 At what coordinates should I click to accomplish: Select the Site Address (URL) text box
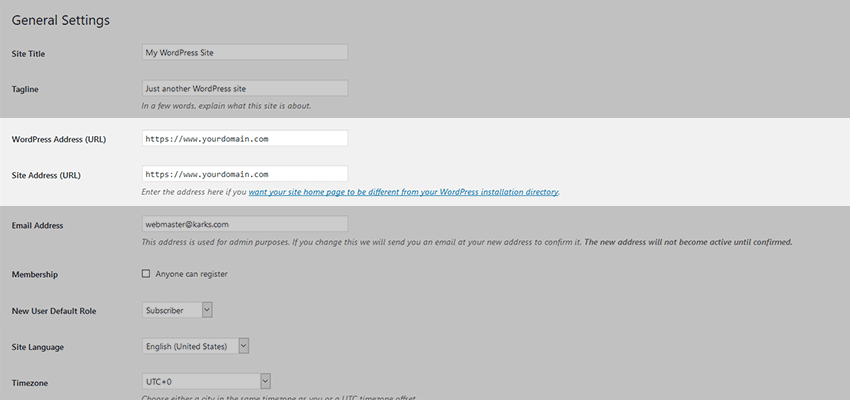point(245,174)
